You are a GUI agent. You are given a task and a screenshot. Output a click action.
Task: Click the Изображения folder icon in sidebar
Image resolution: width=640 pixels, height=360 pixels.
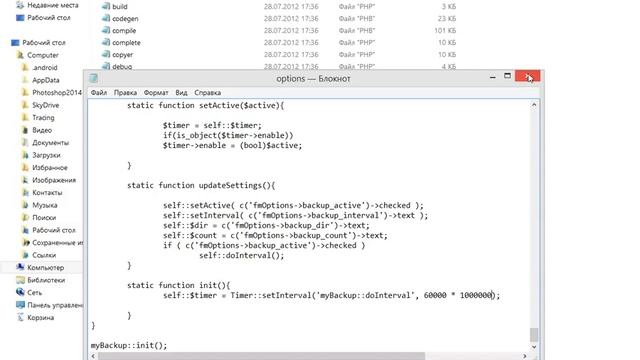25,180
